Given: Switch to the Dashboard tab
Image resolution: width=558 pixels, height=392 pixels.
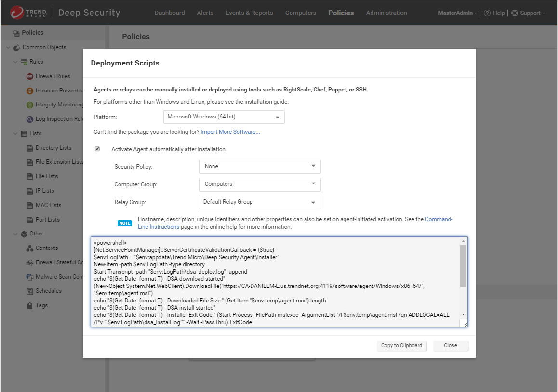Looking at the screenshot, I should pos(169,13).
